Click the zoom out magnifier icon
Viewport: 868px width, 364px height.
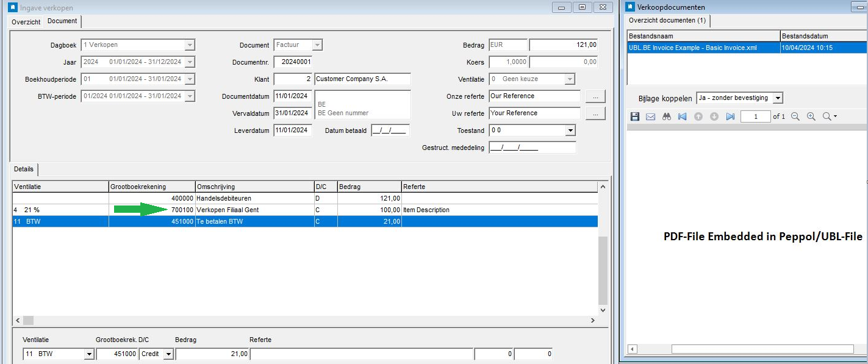pos(795,116)
